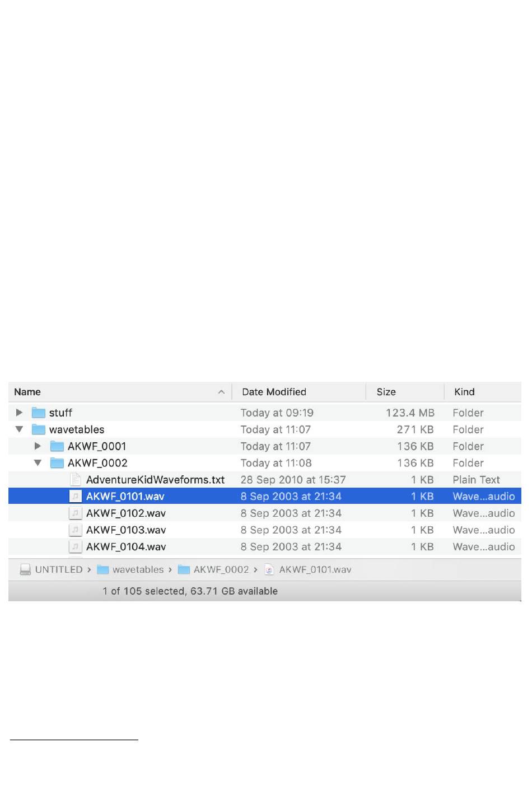The width and height of the screenshot is (532, 795).
Task: Select AdventureKidWaveforms.txt file name
Action: (x=155, y=480)
